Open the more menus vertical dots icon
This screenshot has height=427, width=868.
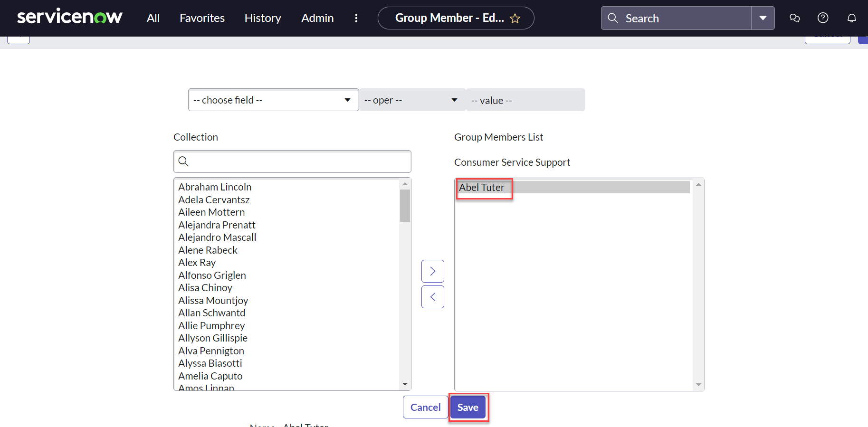pyautogui.click(x=356, y=18)
